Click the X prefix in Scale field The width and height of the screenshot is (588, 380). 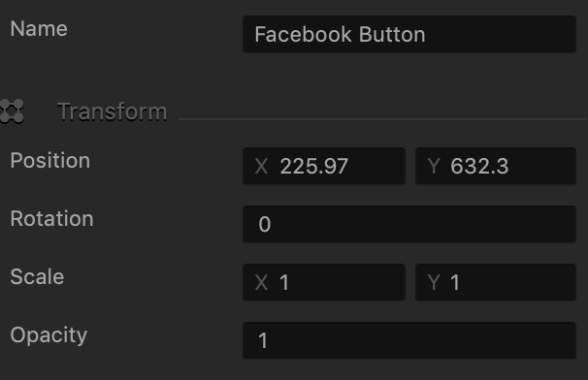[261, 282]
